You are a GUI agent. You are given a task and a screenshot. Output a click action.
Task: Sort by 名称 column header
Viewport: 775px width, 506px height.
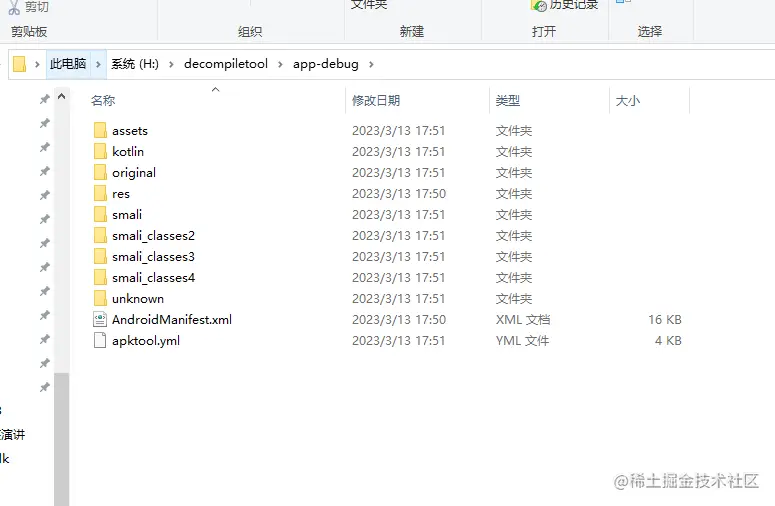click(103, 101)
